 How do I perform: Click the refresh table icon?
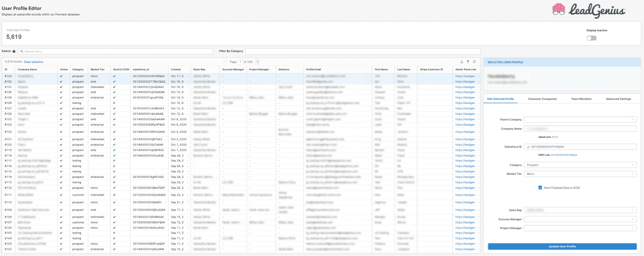tap(474, 62)
